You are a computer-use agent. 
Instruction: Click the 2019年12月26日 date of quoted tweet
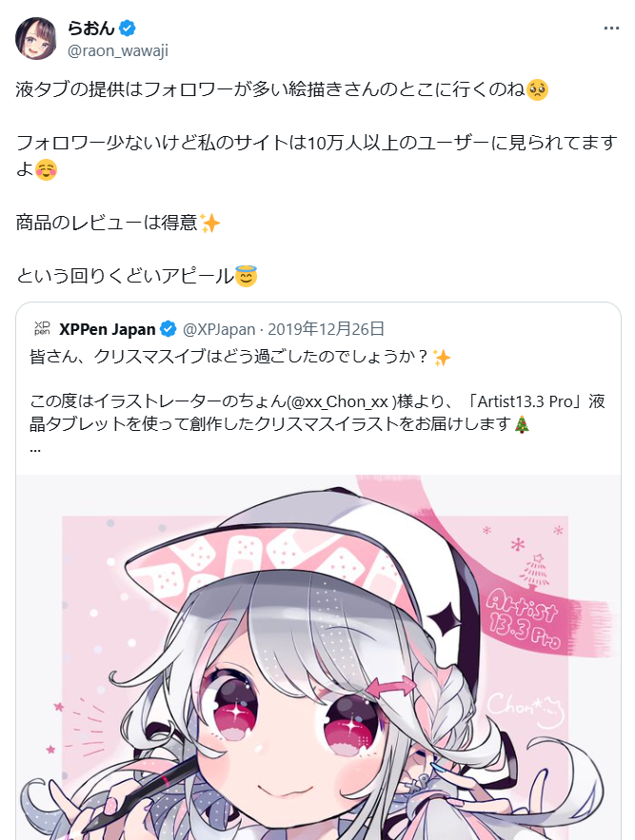327,328
